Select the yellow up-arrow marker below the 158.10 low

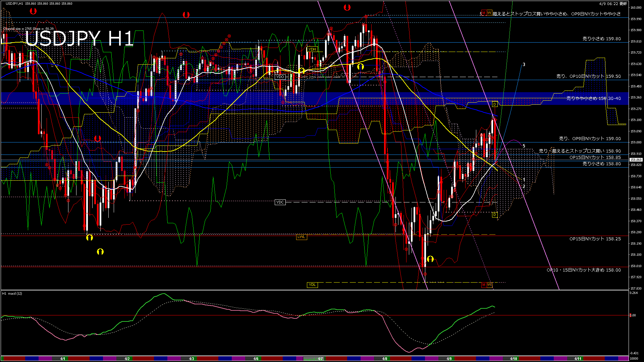point(431,258)
